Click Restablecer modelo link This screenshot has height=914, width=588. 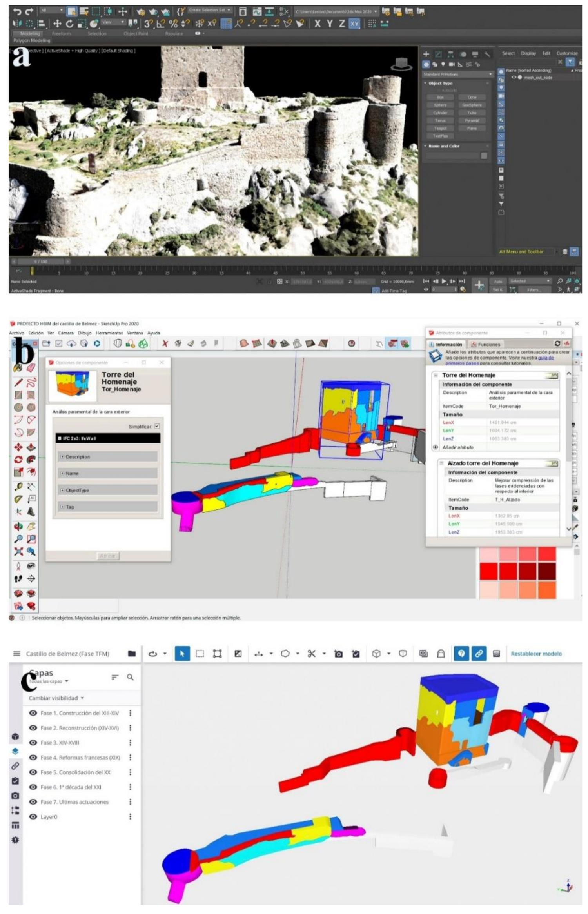coord(536,654)
